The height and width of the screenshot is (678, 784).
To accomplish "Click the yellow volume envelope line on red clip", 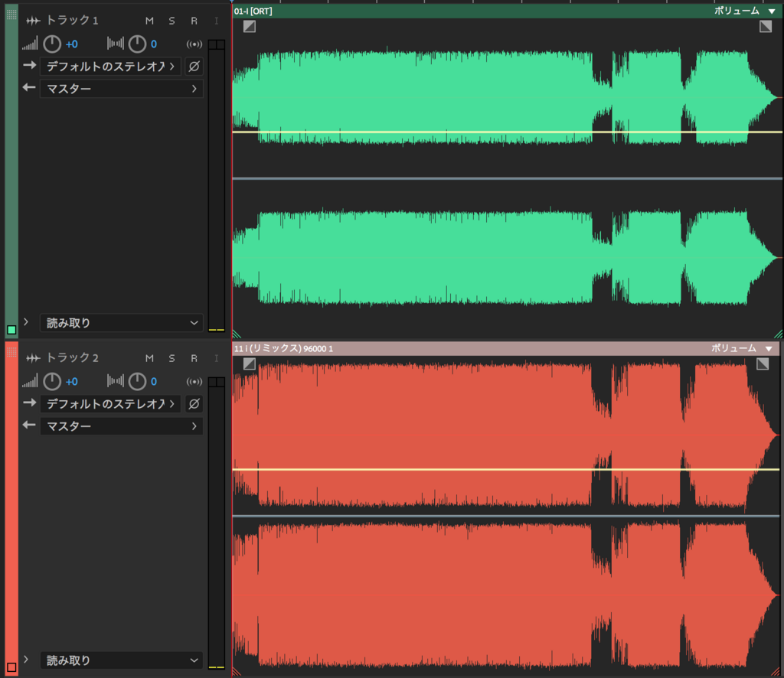I will click(505, 470).
